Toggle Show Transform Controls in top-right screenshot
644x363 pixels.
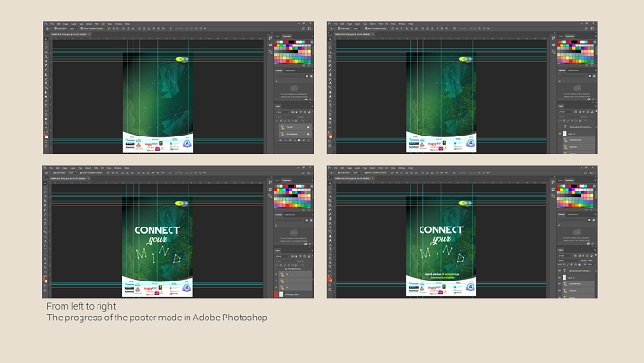click(366, 28)
